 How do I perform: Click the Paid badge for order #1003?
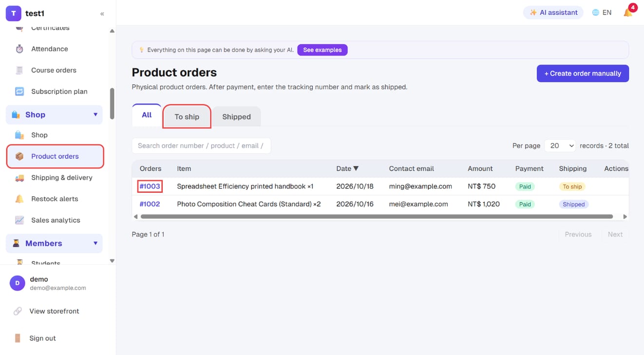click(525, 187)
